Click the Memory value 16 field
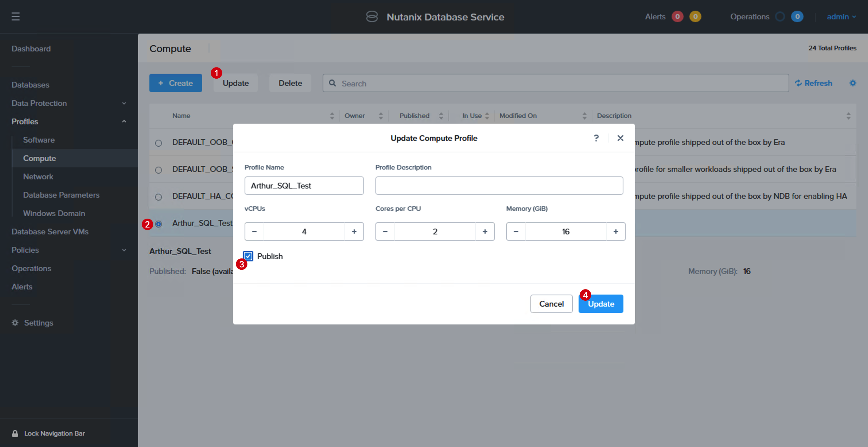The height and width of the screenshot is (447, 868). [x=565, y=232]
